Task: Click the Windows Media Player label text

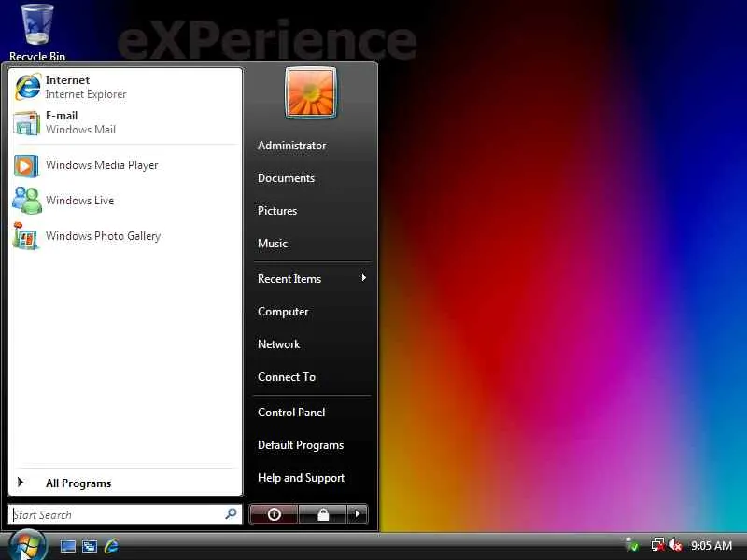Action: pyautogui.click(x=102, y=165)
